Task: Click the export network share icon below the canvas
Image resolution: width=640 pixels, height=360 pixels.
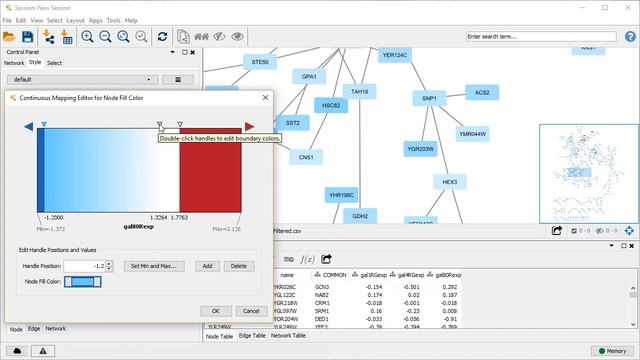Action: [557, 231]
